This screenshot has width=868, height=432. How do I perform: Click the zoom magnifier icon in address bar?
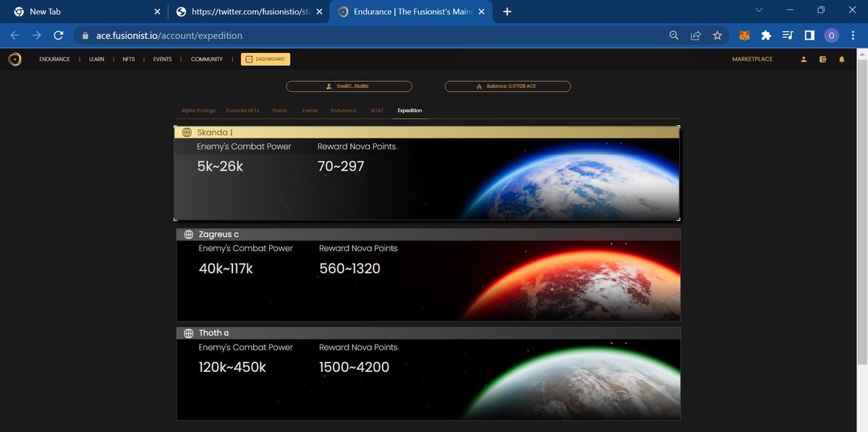674,35
